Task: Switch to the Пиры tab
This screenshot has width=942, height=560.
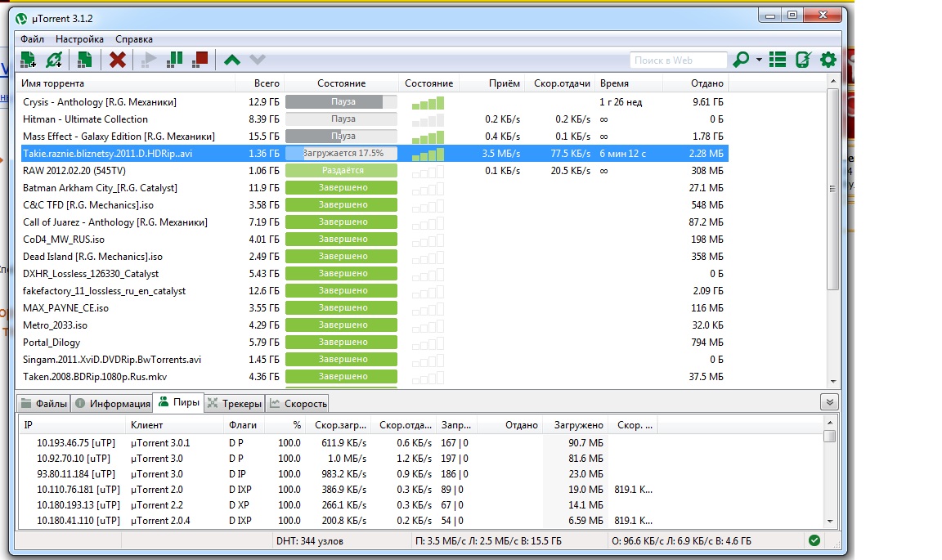Action: (178, 402)
